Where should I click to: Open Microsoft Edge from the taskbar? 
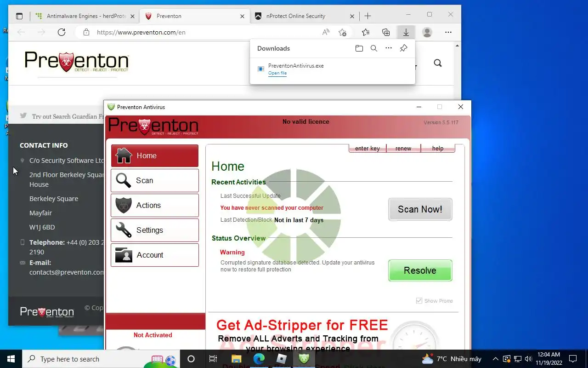[259, 359]
